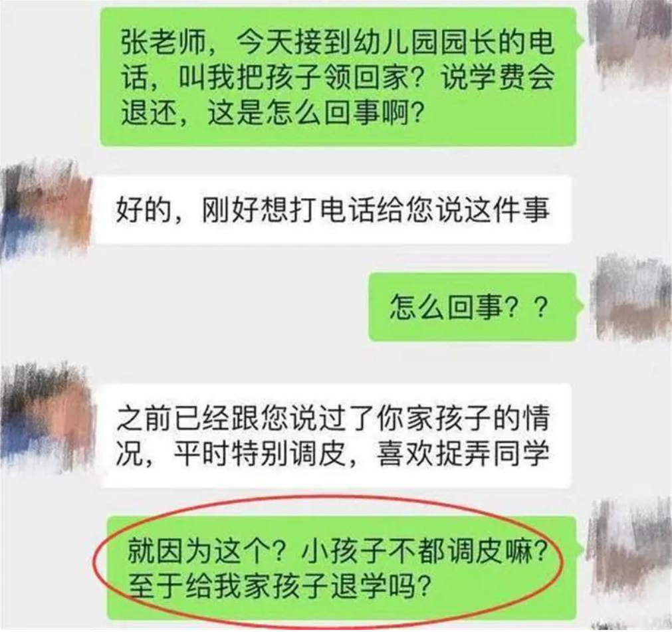
Task: Click the line '就因为这个?小孩子不都调皮嘛?'
Action: (x=338, y=551)
